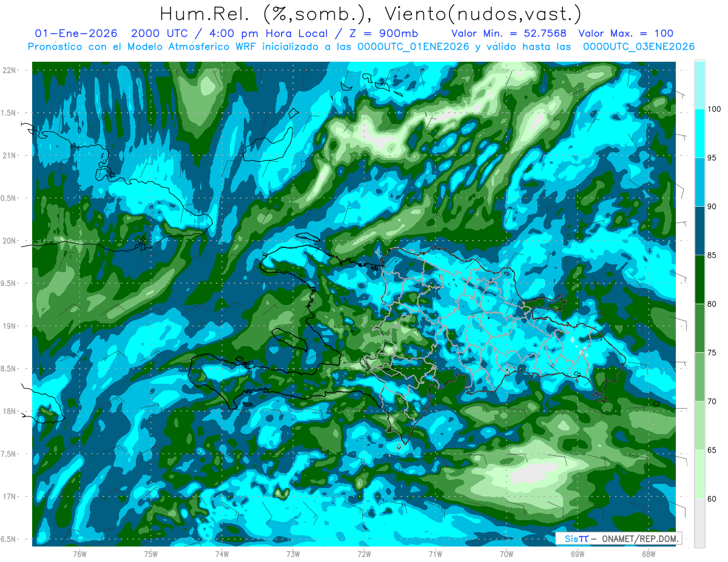This screenshot has width=728, height=562.
Task: Select the dark blue 85–90 legend band
Action: (x=699, y=231)
